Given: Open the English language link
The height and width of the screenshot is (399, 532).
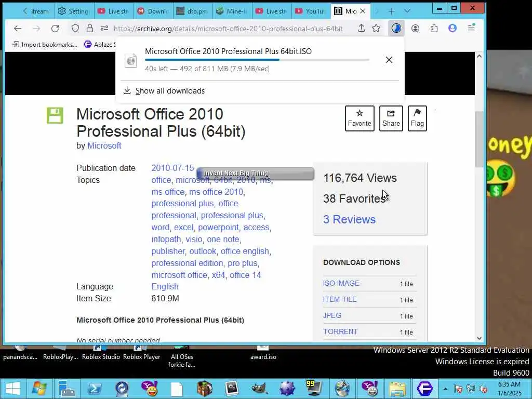Looking at the screenshot, I should [x=165, y=286].
